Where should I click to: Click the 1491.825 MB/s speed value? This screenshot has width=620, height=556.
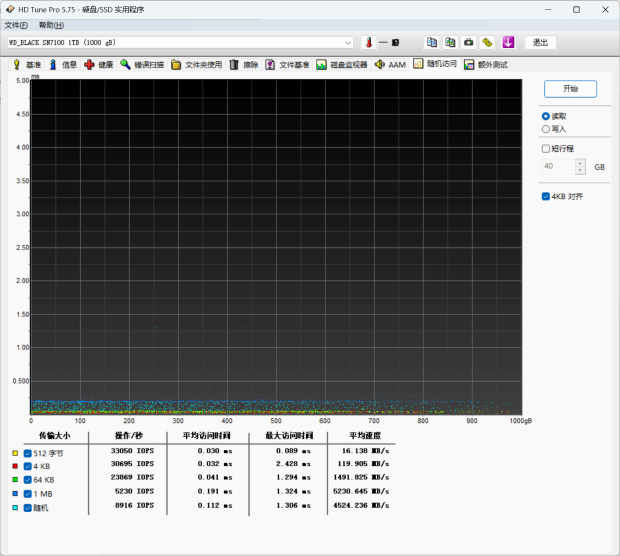pyautogui.click(x=361, y=477)
